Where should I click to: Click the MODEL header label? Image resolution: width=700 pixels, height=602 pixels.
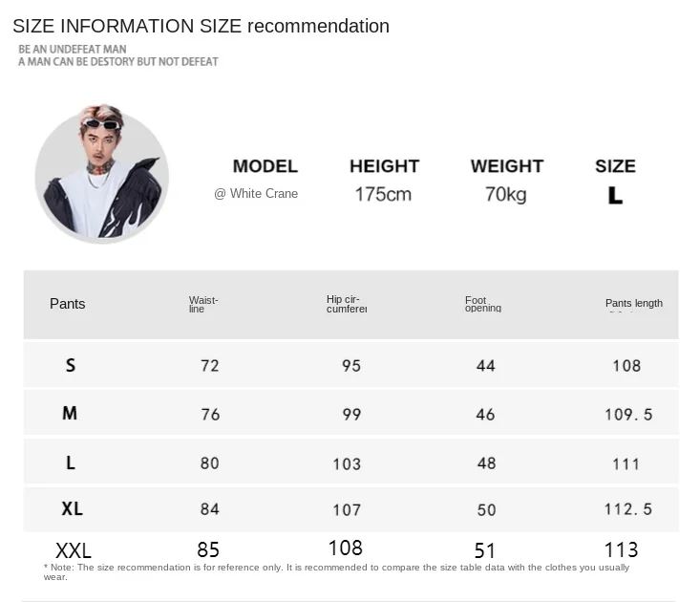[x=265, y=166]
